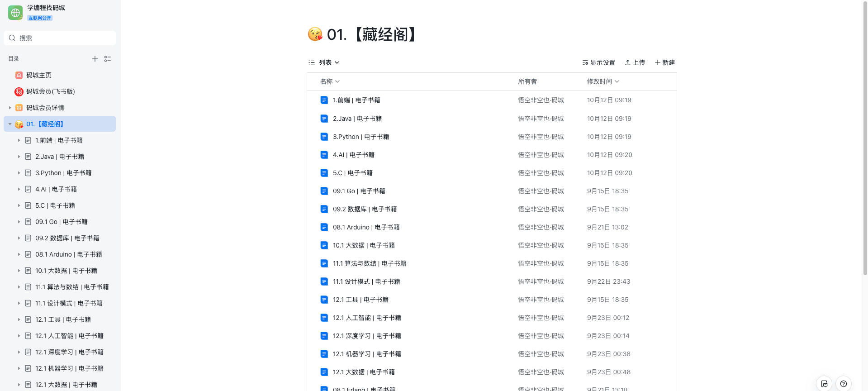
Task: Click the doc icon of 3.Python | 电子书籍 row in list
Action: pos(324,137)
